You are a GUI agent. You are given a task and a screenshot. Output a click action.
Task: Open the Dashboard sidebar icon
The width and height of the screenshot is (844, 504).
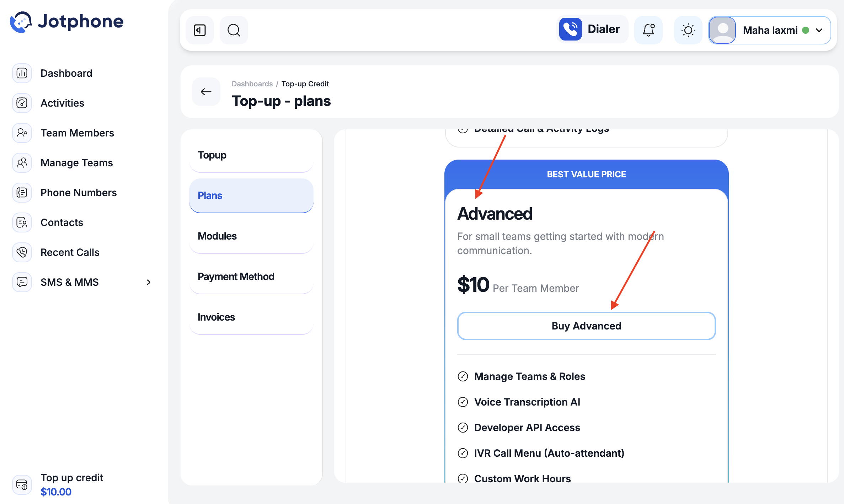[22, 73]
